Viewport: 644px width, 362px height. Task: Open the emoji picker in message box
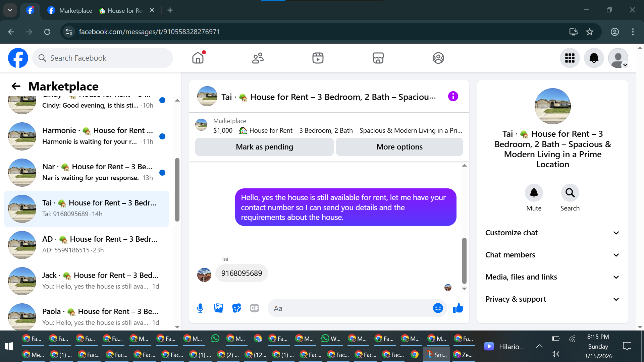point(438,308)
